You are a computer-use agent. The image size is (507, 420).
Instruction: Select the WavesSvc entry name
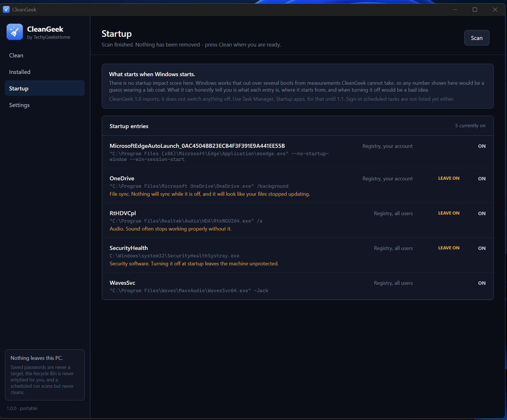[122, 283]
